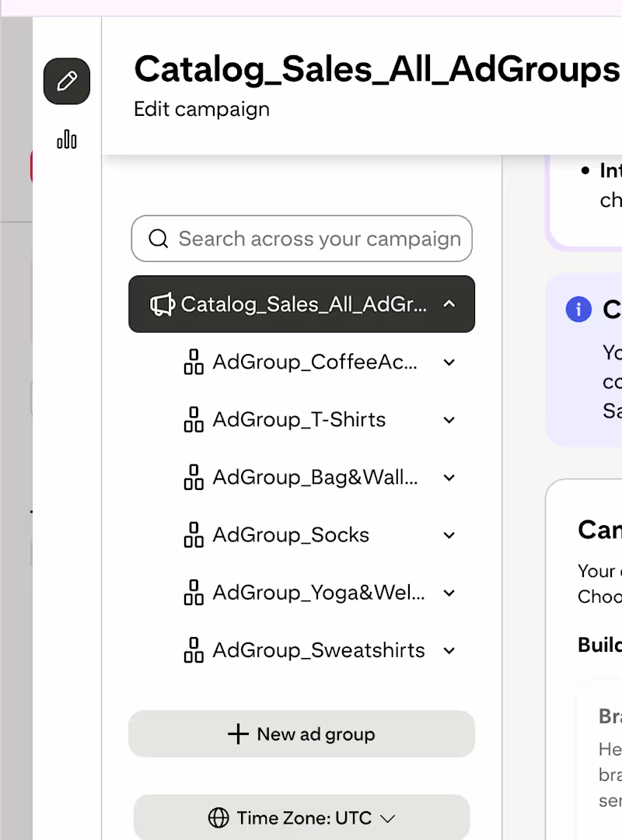Click the AdGroup_CoffeeAc... ad group icon
The width and height of the screenshot is (622, 840).
194,362
